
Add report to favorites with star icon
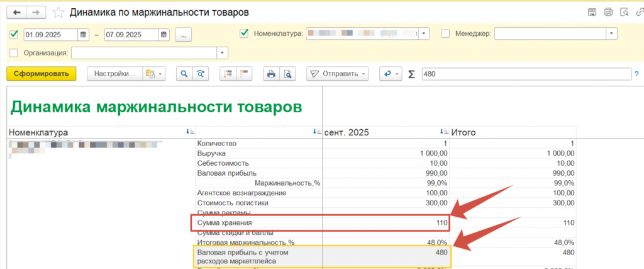(x=58, y=12)
